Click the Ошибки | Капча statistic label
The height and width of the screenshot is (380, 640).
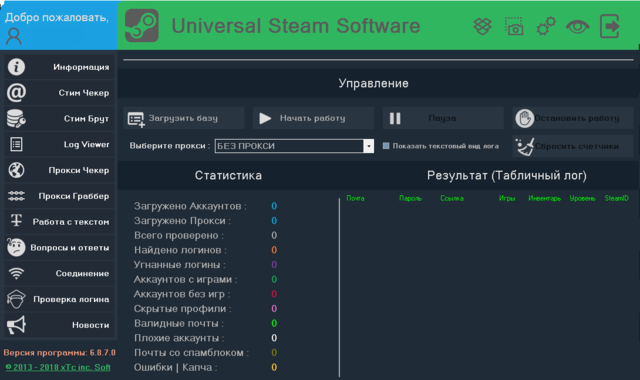pos(176,367)
